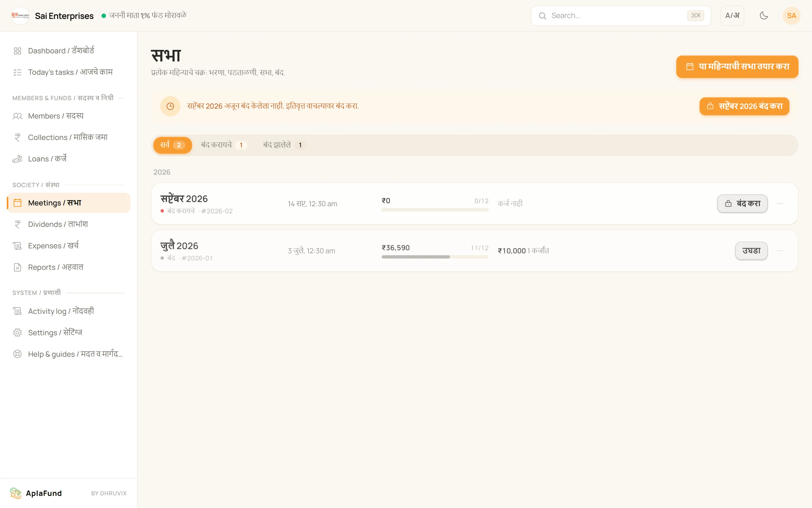Image resolution: width=812 pixels, height=508 pixels.
Task: Click ₹10,000 1 कर्जांत loan text
Action: (x=523, y=251)
